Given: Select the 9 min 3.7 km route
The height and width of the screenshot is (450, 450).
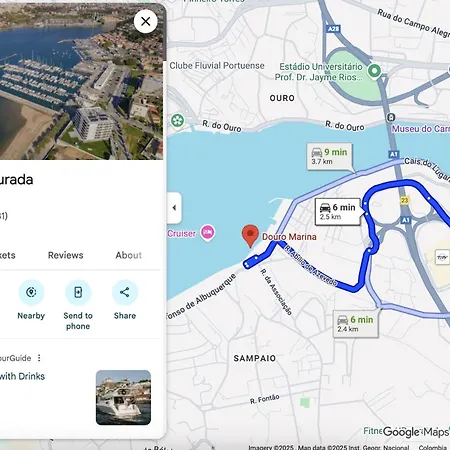Looking at the screenshot, I should [329, 157].
